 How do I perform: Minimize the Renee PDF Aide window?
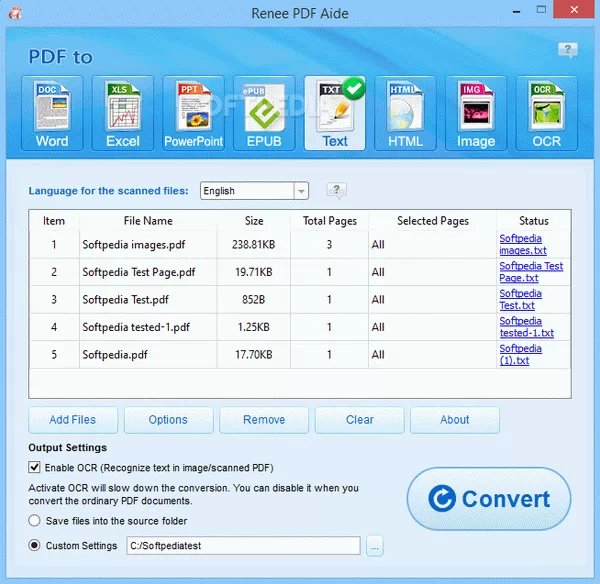click(x=516, y=11)
